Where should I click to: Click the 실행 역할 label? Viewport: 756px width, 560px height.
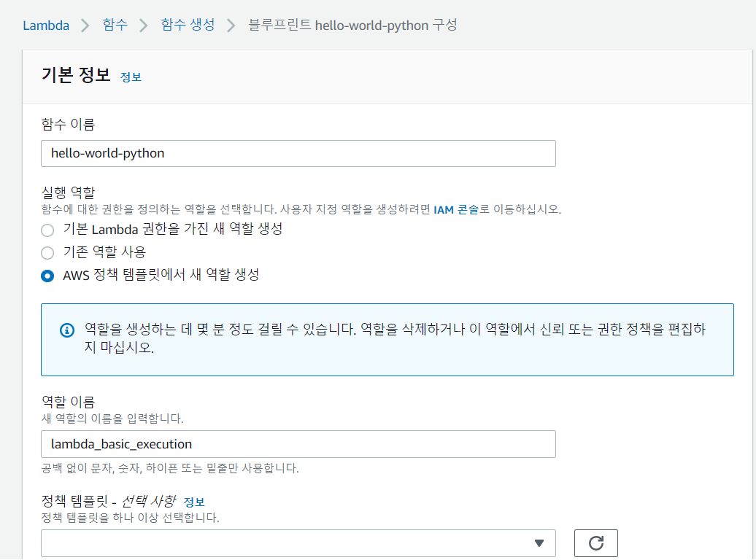[x=69, y=192]
